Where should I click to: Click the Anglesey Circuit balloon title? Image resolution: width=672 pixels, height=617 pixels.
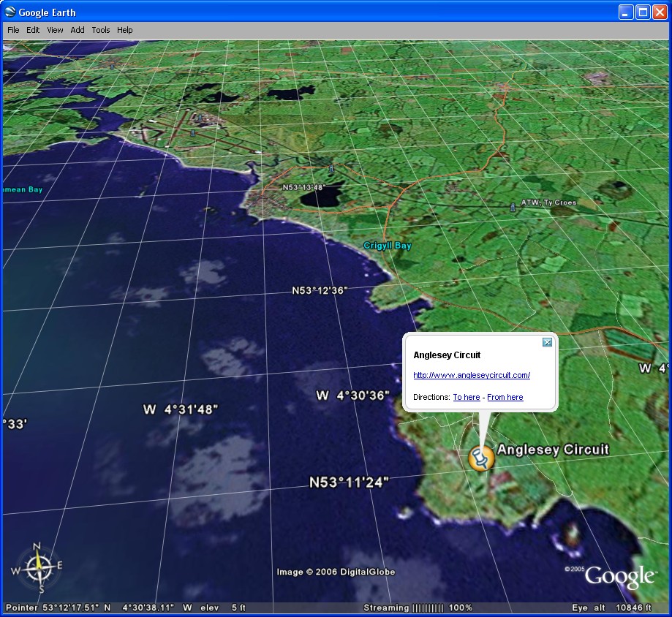tap(447, 355)
